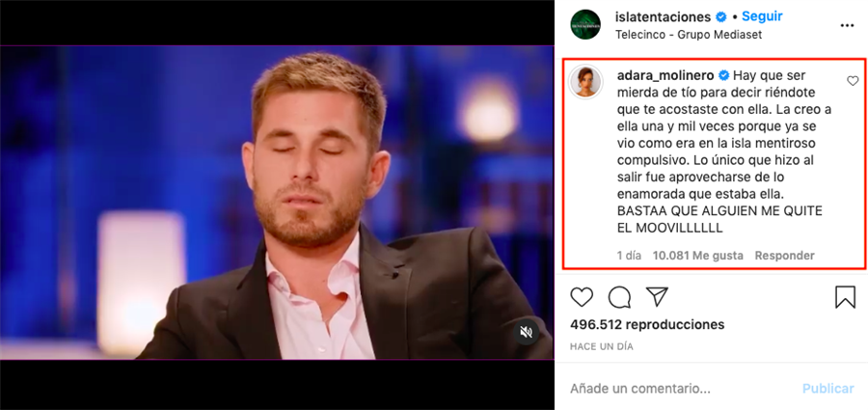The width and height of the screenshot is (868, 410).
Task: Reply to comment via Responder
Action: click(784, 256)
